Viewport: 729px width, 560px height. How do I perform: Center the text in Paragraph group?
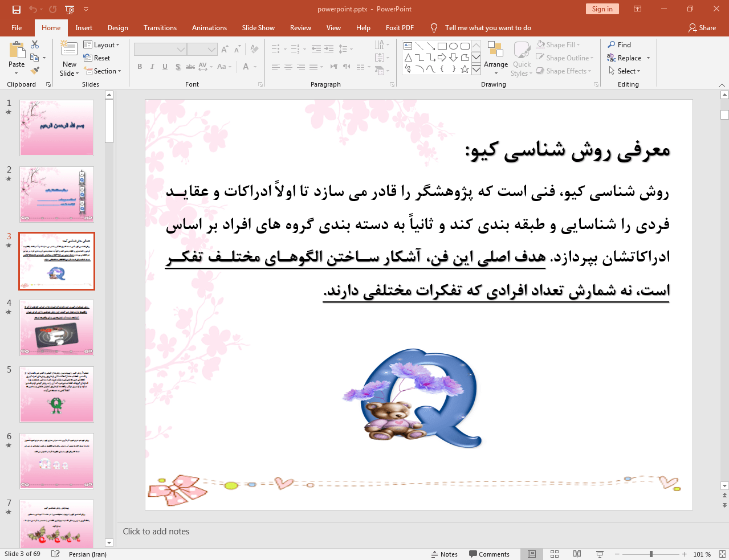click(x=288, y=67)
